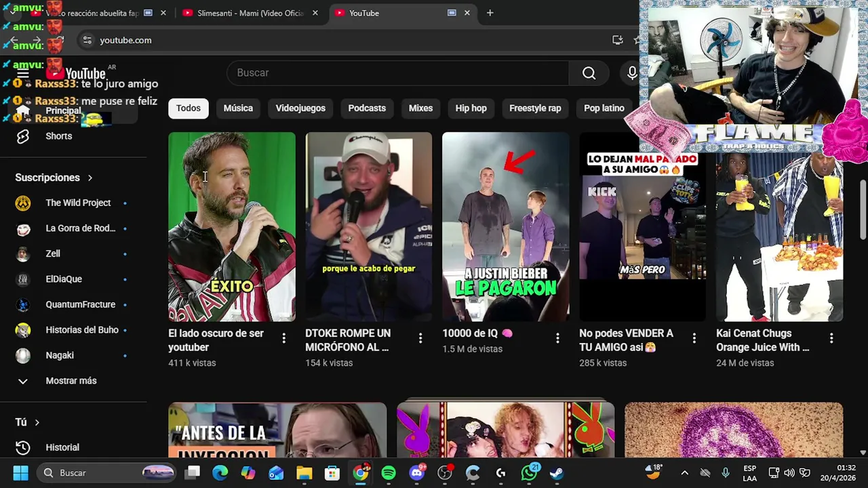The image size is (868, 488).
Task: Open Microsoft Edge from the taskbar
Action: [x=220, y=473]
